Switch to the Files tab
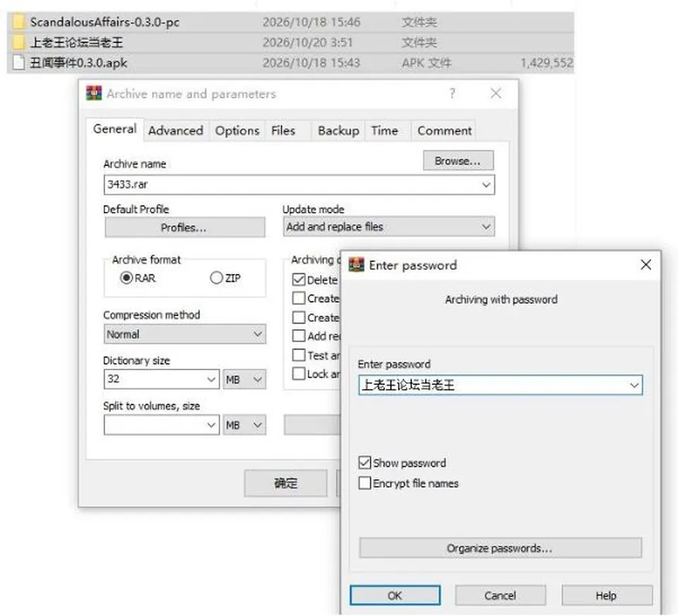This screenshot has height=616, width=678. click(x=283, y=131)
